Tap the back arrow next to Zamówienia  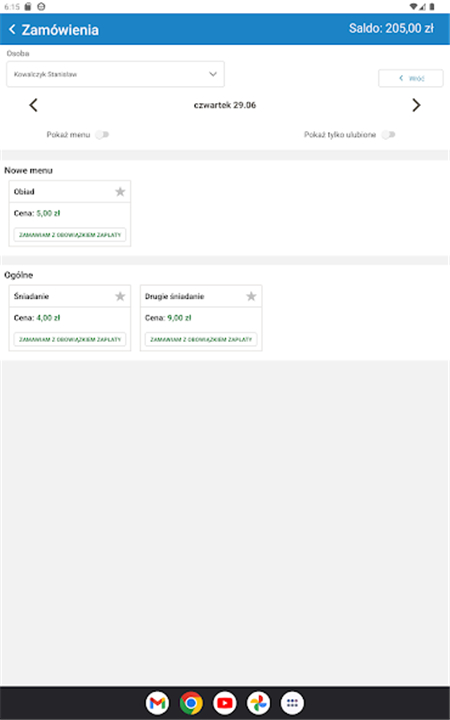click(12, 29)
